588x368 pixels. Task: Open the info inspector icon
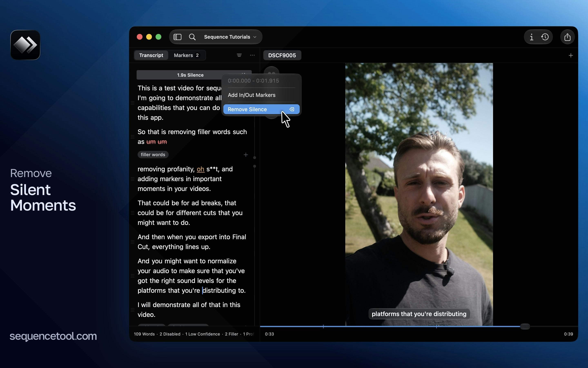pyautogui.click(x=532, y=37)
